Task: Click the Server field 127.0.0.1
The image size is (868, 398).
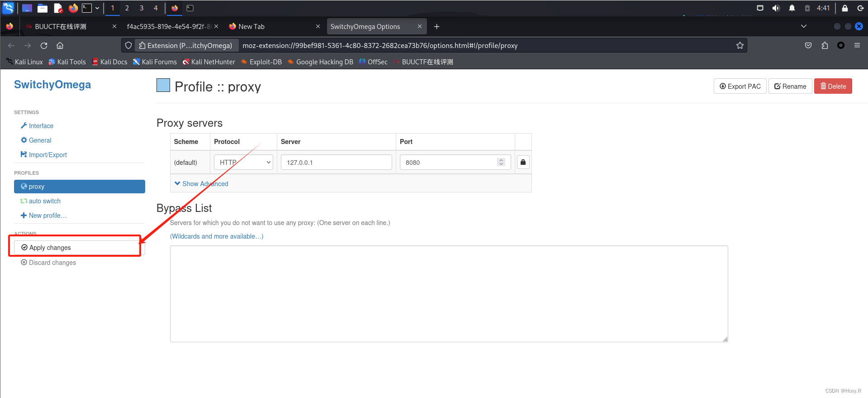Action: click(x=337, y=162)
